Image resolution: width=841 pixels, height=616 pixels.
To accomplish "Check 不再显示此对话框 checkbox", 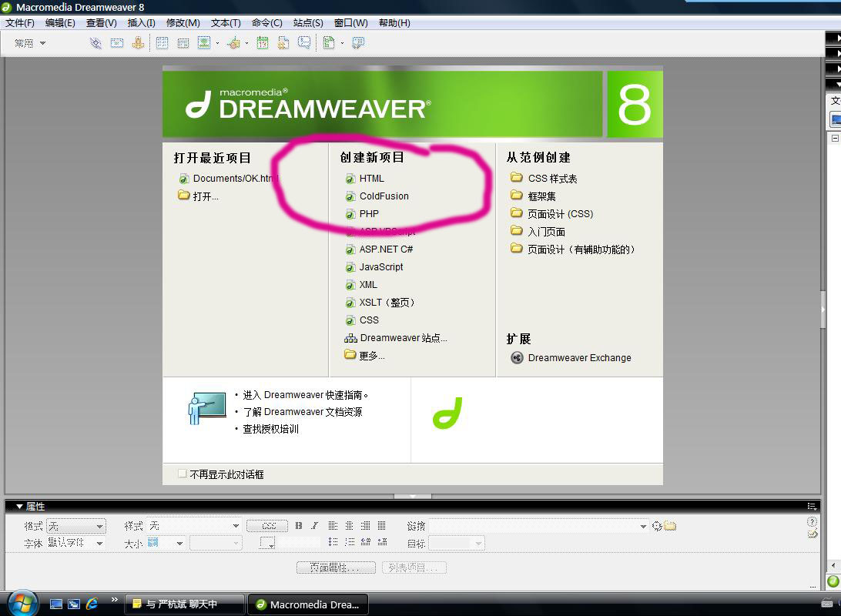I will point(183,474).
